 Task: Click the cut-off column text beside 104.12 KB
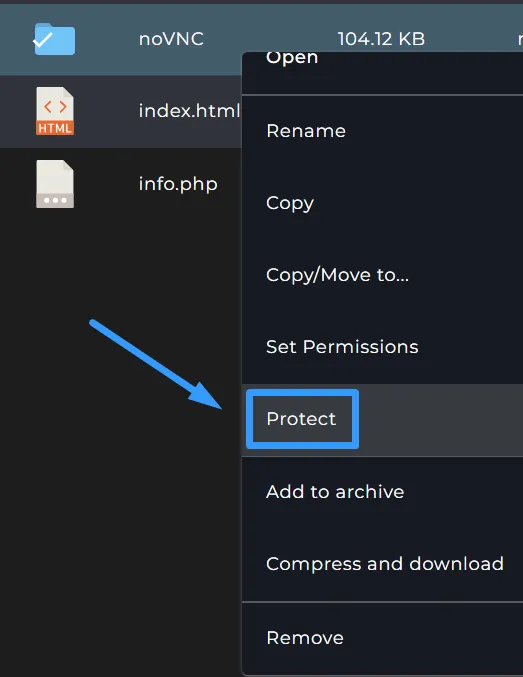(x=520, y=40)
